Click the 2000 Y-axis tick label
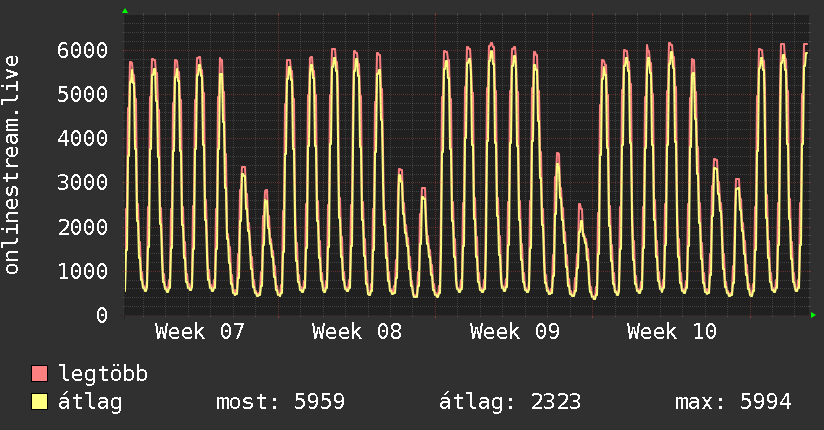The width and height of the screenshot is (824, 430). [x=82, y=227]
